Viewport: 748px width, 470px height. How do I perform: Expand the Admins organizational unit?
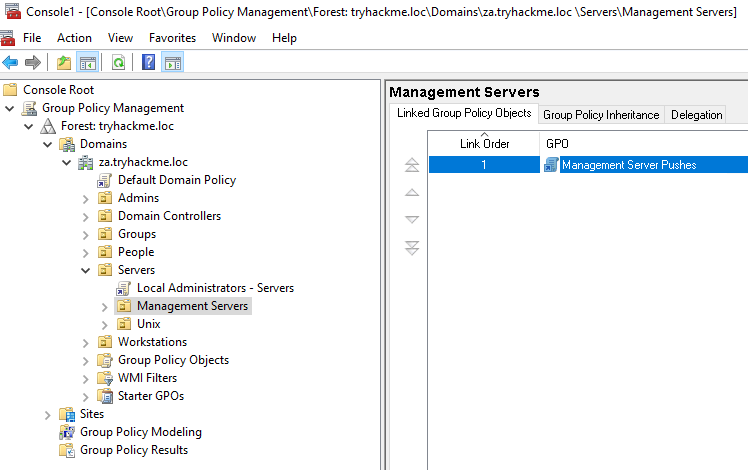click(86, 198)
